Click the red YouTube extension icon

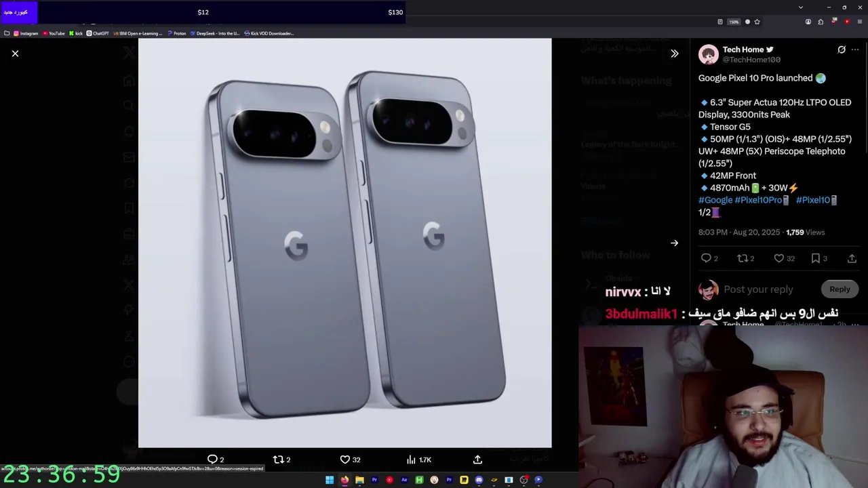pyautogui.click(x=847, y=22)
